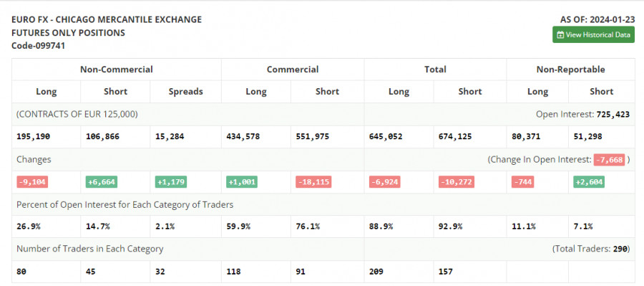Select trader count 32
This screenshot has height=286, width=644.
(160, 272)
